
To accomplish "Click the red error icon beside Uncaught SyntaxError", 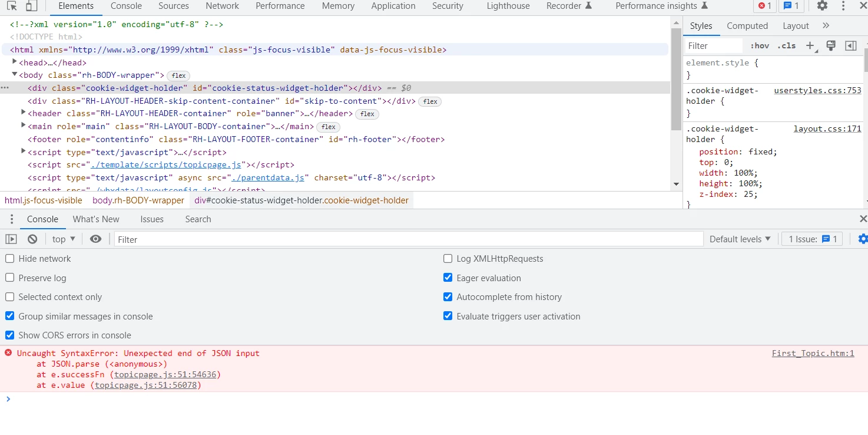I will click(x=8, y=352).
